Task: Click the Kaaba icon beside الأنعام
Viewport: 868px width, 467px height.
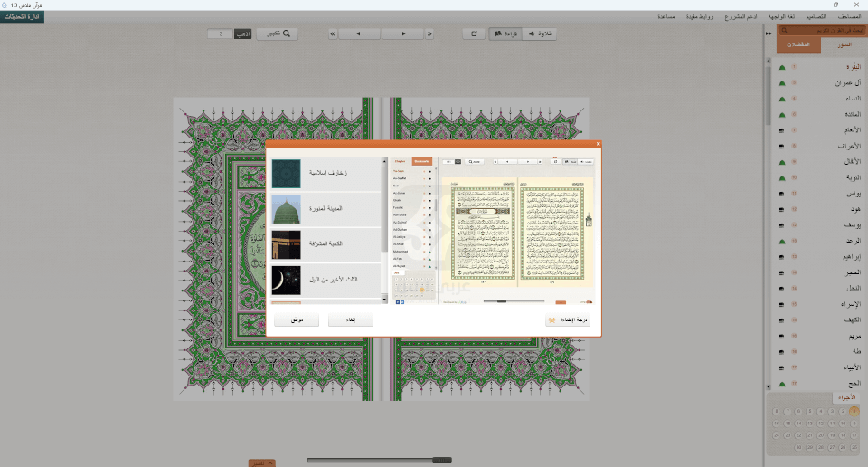Action: point(782,130)
